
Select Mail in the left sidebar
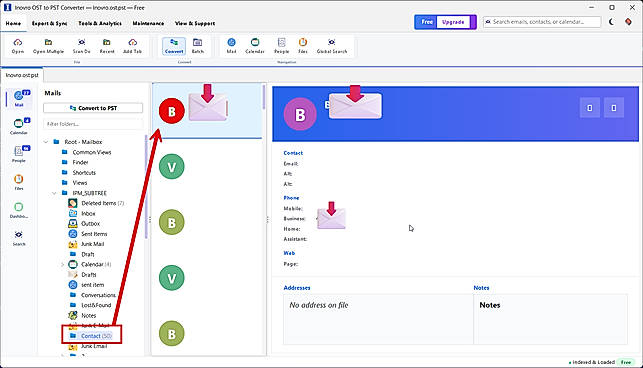coord(19,99)
